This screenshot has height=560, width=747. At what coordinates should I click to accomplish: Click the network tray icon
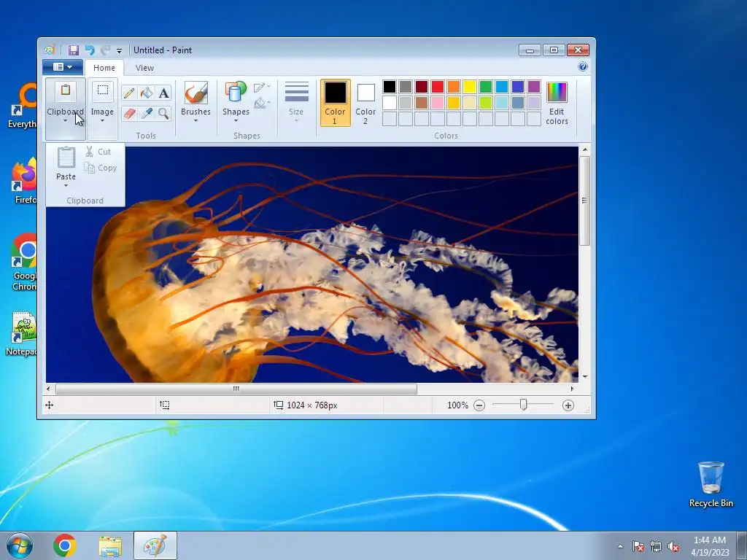tap(656, 547)
